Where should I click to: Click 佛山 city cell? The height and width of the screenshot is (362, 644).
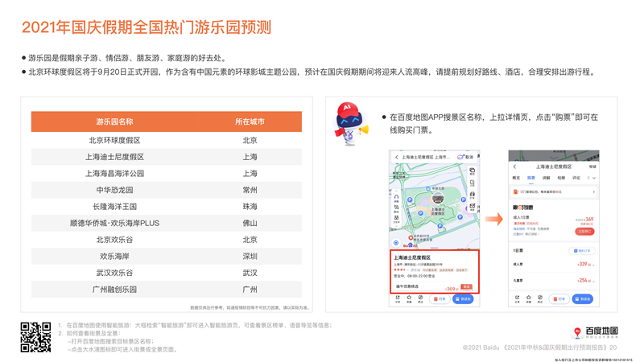click(250, 224)
